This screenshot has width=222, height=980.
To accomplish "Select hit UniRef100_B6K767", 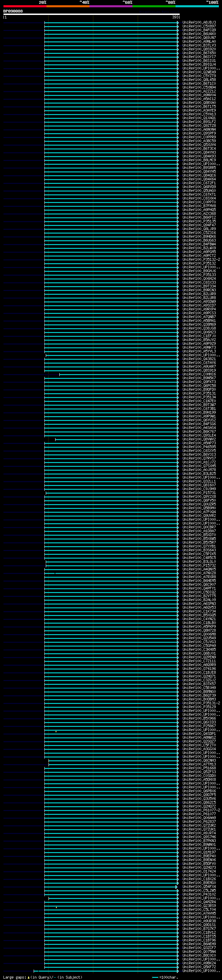I will tap(199, 432).
